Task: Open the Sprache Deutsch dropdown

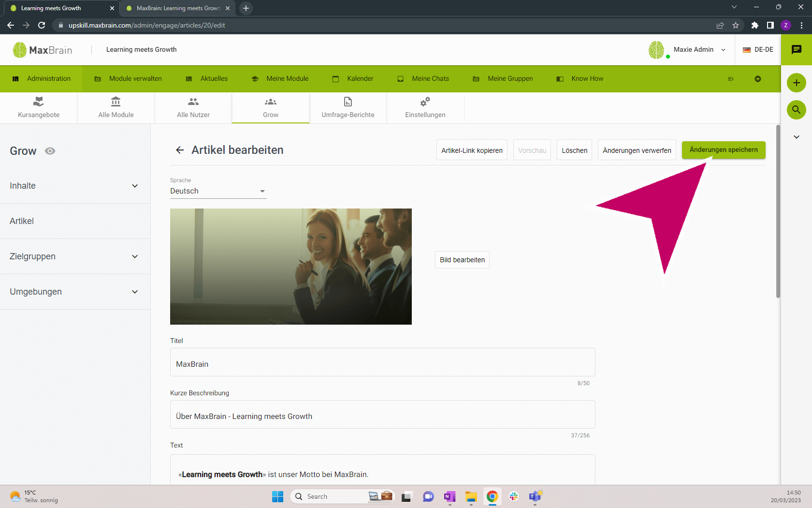Action: (x=218, y=191)
